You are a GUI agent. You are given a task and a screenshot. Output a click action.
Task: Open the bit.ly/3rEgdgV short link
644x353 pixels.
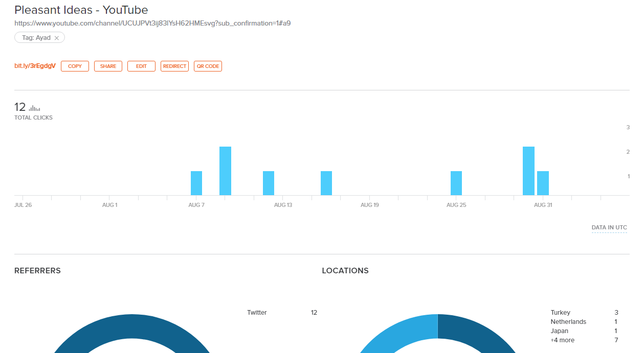point(35,66)
